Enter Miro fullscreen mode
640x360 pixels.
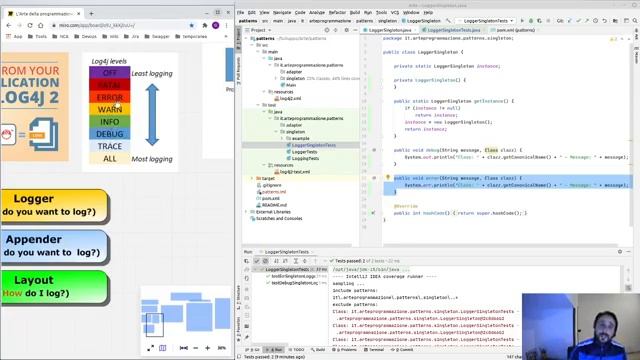pyautogui.click(x=151, y=348)
